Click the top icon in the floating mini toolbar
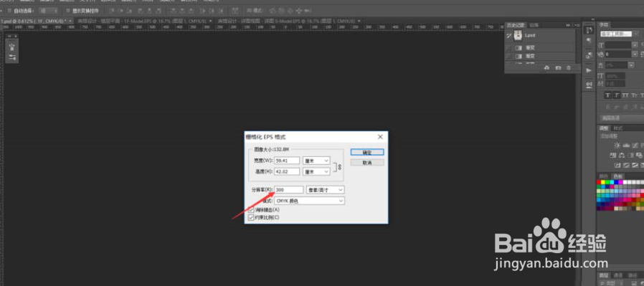Screen dimensions: 644x286 point(12,47)
